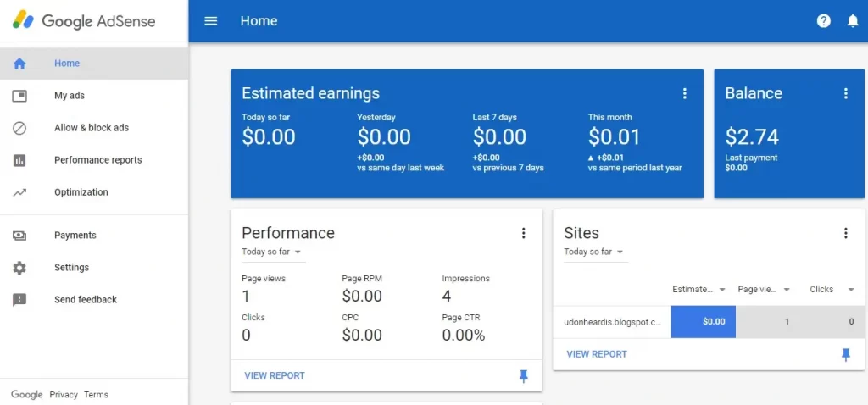Screen dimensions: 868x405
Task: Open Sites Today so far dropdown
Action: coord(596,252)
